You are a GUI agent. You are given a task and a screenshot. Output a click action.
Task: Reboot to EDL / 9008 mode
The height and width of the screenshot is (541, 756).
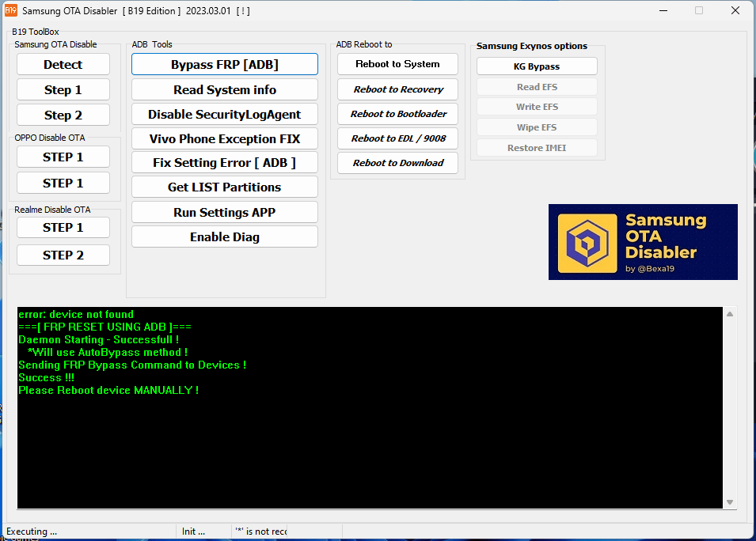pos(397,138)
